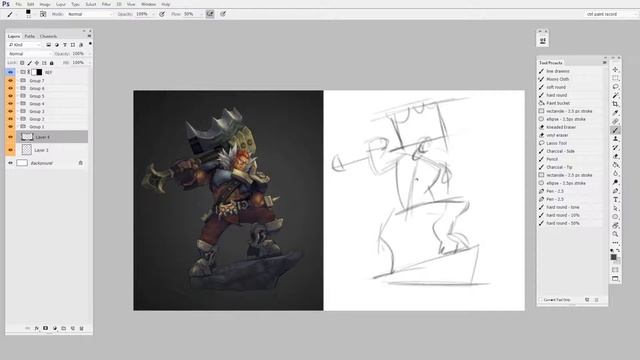Open the Flow value dropdown

tap(200, 14)
